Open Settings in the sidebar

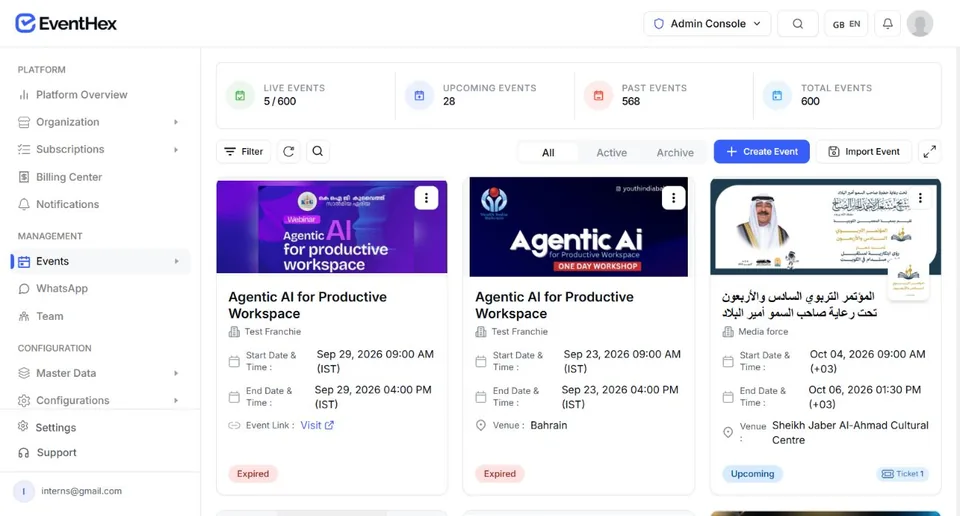(55, 427)
